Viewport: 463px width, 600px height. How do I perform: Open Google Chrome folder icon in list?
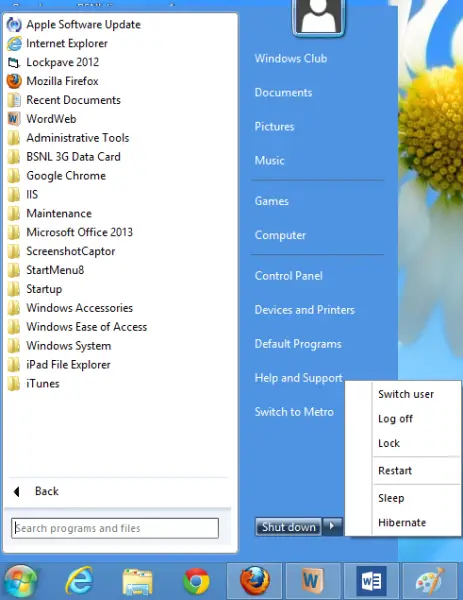[x=14, y=176]
